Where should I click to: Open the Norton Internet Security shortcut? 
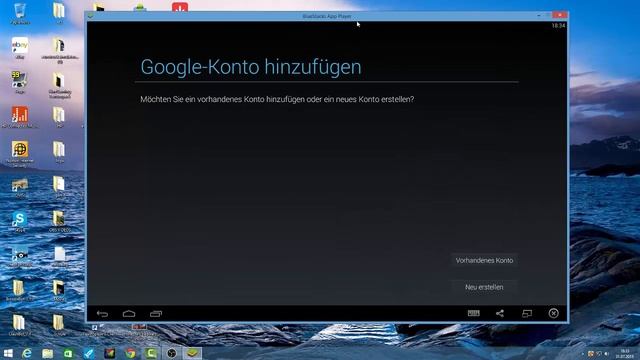click(20, 153)
